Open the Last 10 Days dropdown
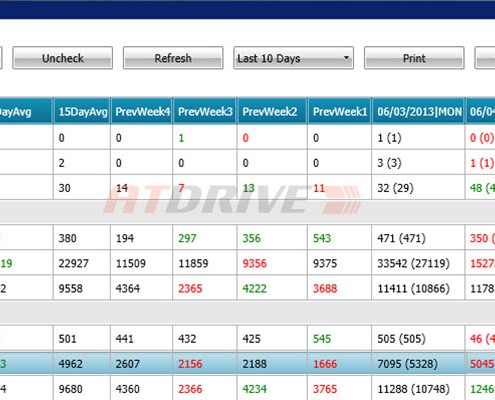 (x=293, y=58)
